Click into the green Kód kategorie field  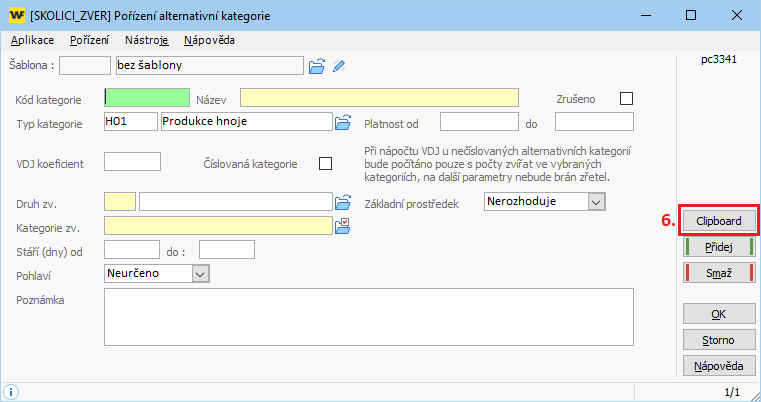[146, 97]
